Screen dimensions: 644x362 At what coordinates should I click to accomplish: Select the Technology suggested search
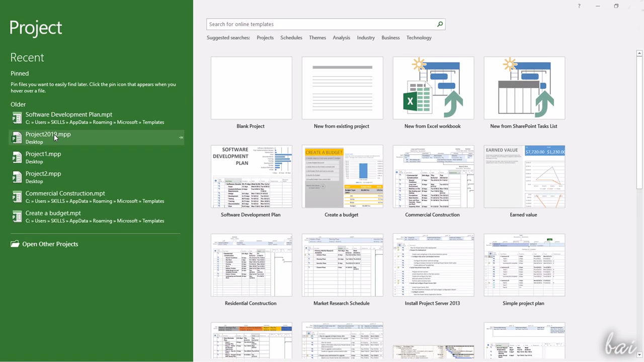(x=419, y=38)
